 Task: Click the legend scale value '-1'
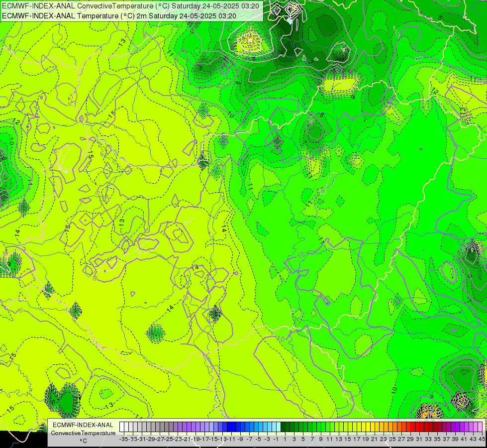pyautogui.click(x=276, y=440)
